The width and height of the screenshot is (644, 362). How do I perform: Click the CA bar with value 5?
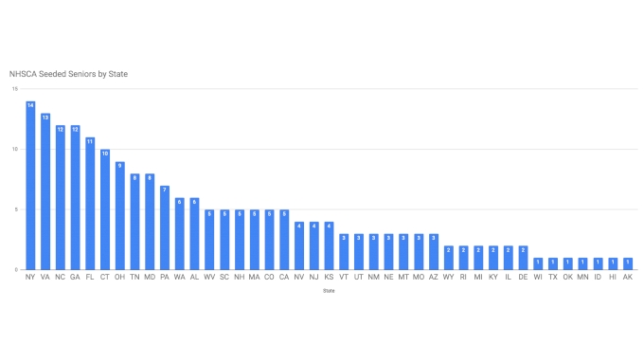coord(284,240)
